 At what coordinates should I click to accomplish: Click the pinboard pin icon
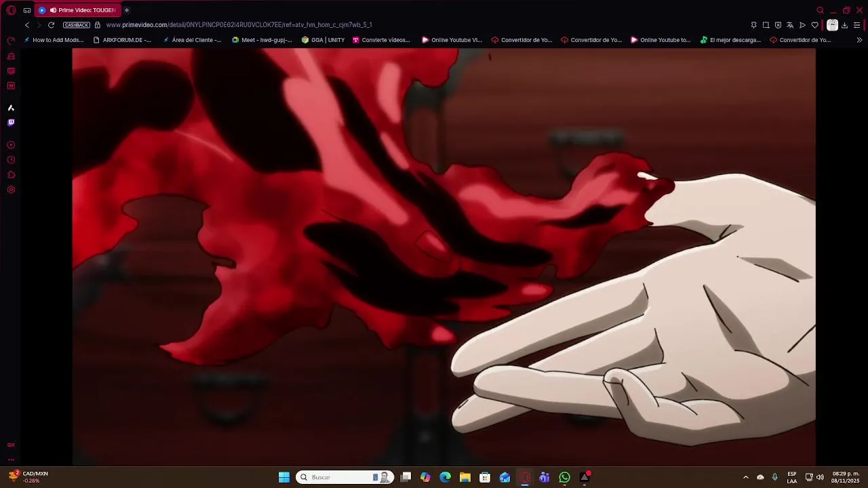pyautogui.click(x=753, y=25)
